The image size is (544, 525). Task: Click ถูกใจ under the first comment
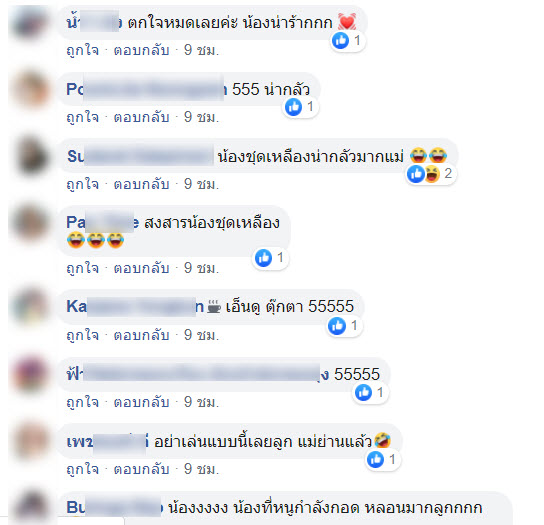(x=83, y=50)
